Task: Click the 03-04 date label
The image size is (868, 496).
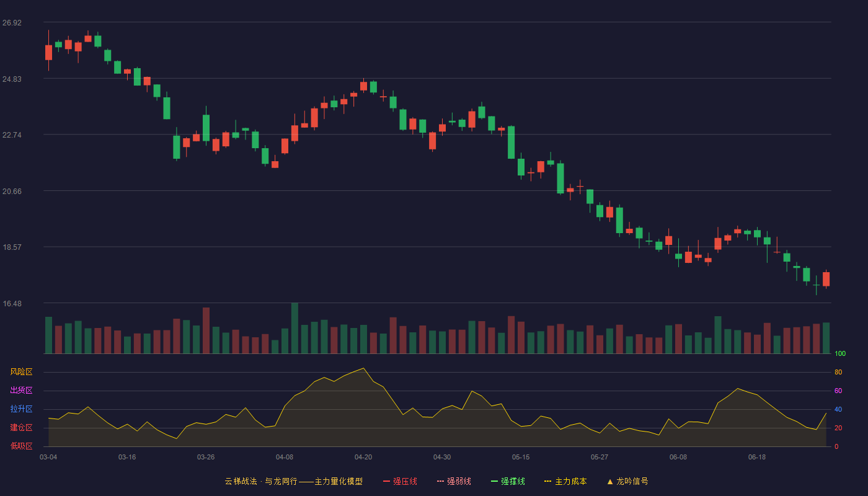Action: tap(48, 457)
